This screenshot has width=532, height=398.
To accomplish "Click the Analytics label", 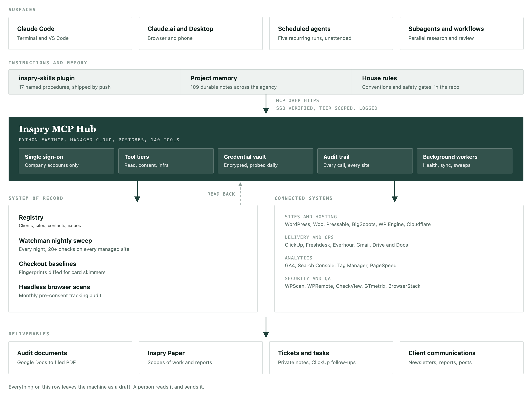I will click(298, 258).
